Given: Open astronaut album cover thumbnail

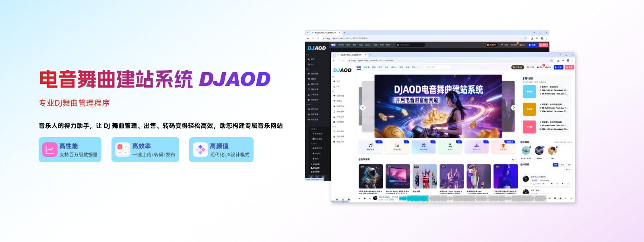Looking at the screenshot, I should pyautogui.click(x=371, y=176).
